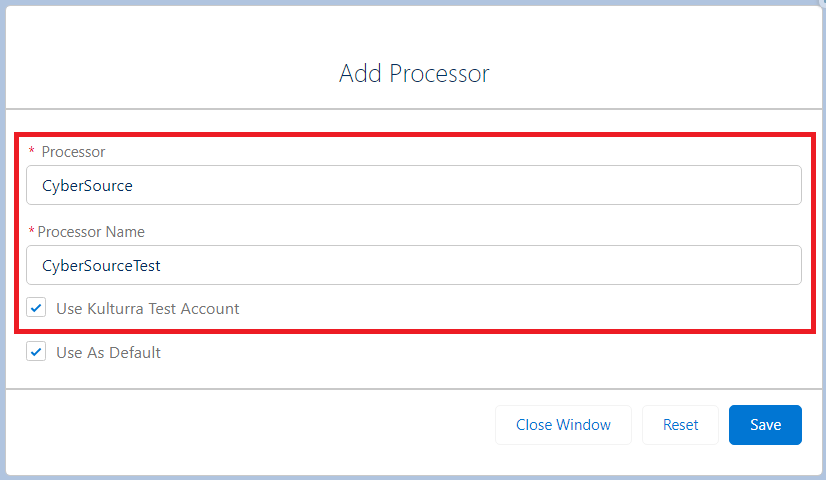Click the Reset button
The image size is (826, 480).
click(x=680, y=425)
